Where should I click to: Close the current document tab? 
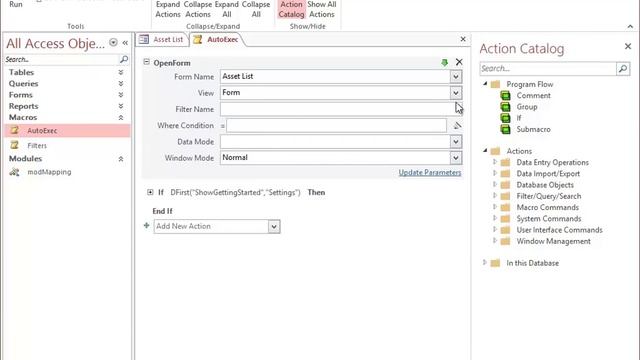pos(463,39)
